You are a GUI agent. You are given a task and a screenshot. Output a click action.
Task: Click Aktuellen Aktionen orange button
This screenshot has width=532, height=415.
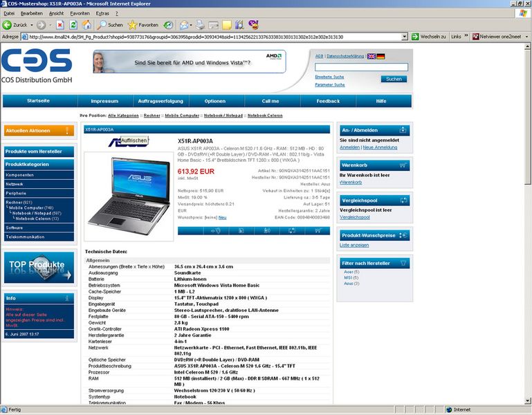point(39,131)
